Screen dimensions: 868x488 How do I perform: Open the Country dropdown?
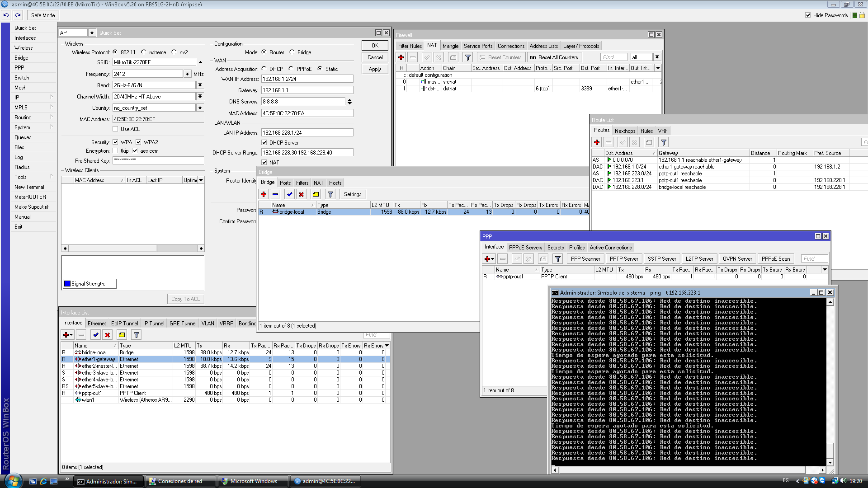point(200,108)
